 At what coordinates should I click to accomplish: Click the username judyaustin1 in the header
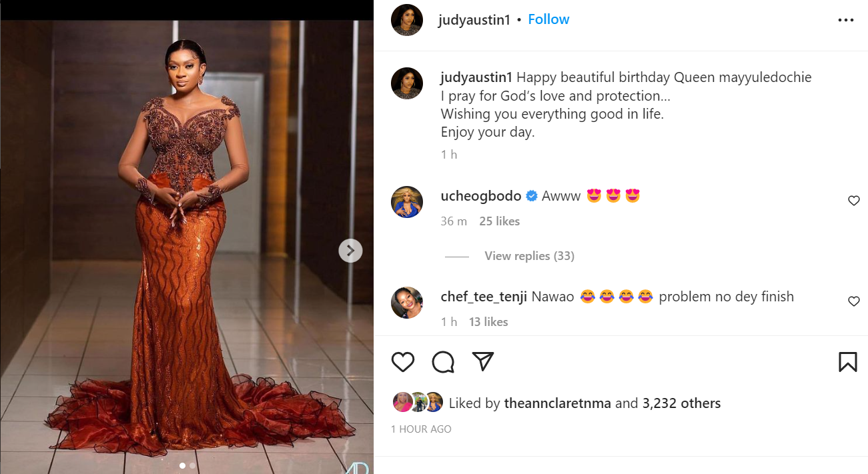pos(474,19)
